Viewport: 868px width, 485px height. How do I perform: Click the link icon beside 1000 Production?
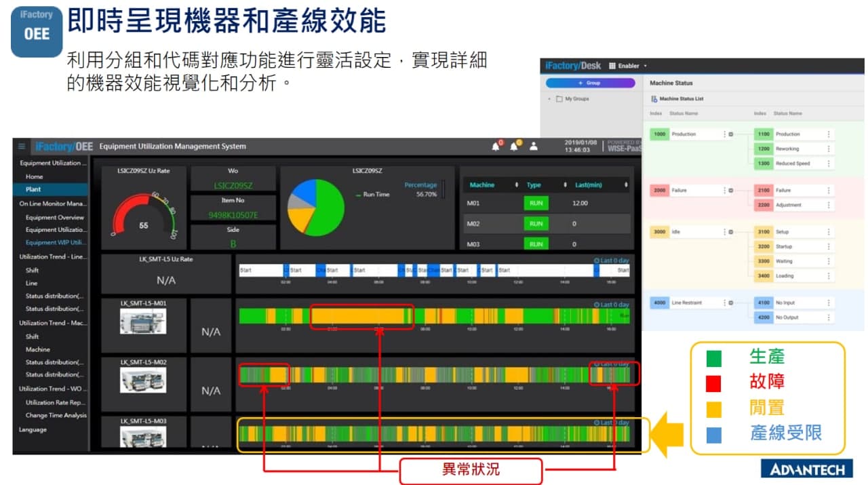pos(731,134)
